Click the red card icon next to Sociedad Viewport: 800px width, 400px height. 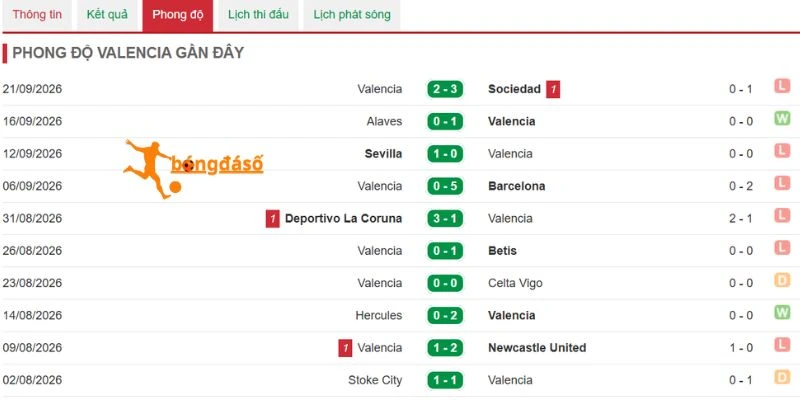(553, 89)
